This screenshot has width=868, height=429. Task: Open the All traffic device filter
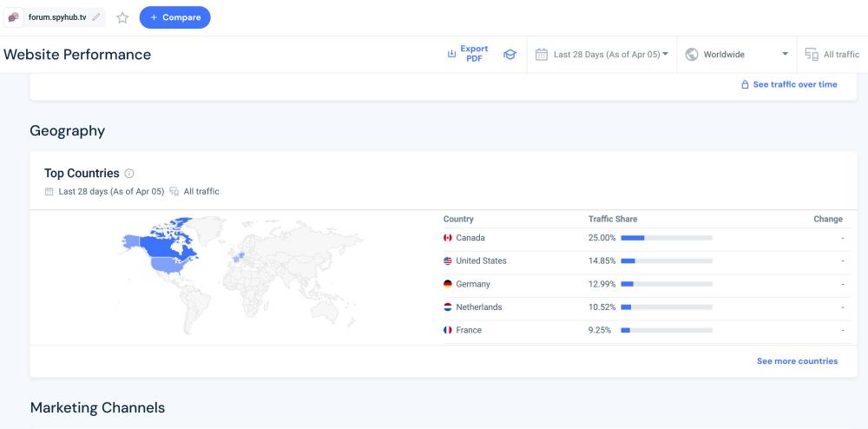pos(832,55)
